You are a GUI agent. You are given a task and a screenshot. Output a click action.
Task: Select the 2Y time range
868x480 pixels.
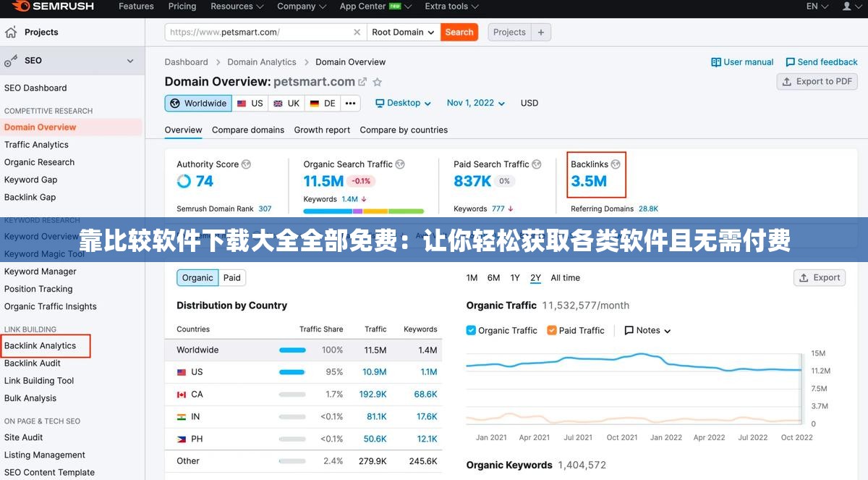[x=535, y=278]
